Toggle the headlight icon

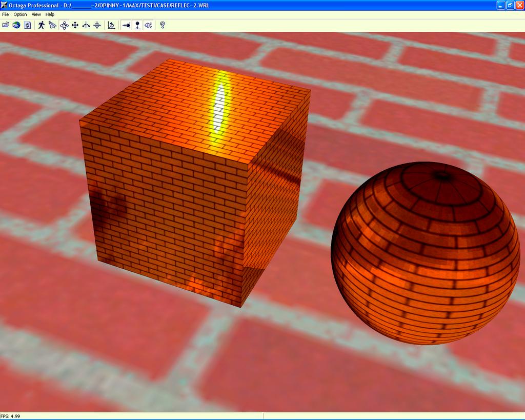(148, 25)
